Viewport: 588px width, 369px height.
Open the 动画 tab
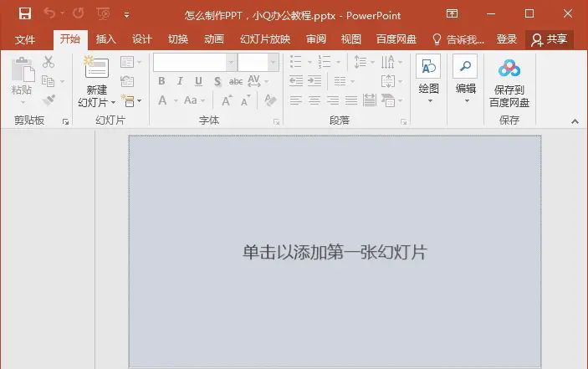tap(214, 39)
